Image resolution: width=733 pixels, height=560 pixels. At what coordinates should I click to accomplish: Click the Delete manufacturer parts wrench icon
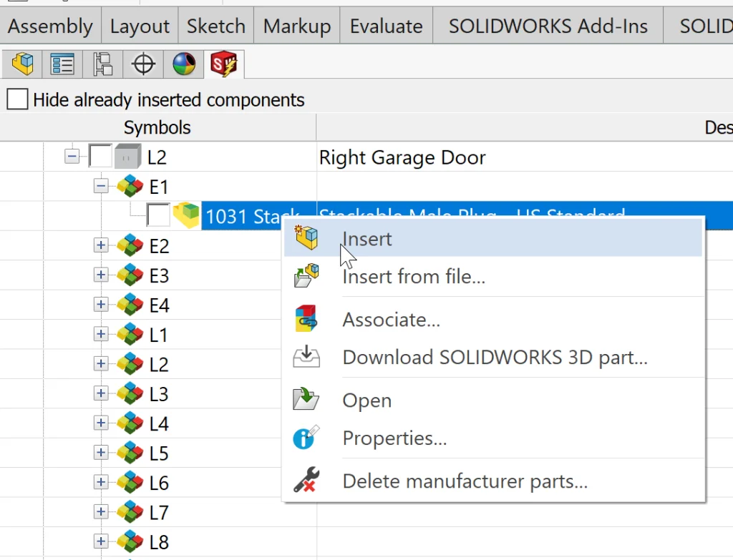(x=306, y=481)
